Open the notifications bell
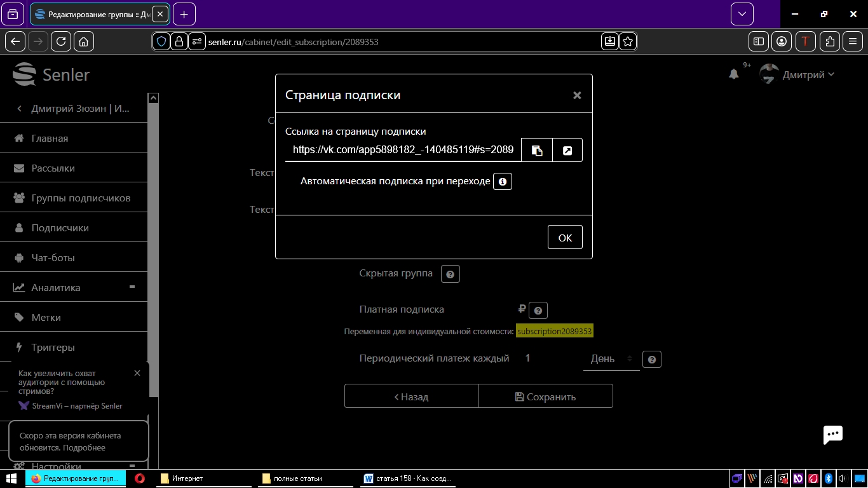Image resolution: width=868 pixels, height=488 pixels. (734, 74)
